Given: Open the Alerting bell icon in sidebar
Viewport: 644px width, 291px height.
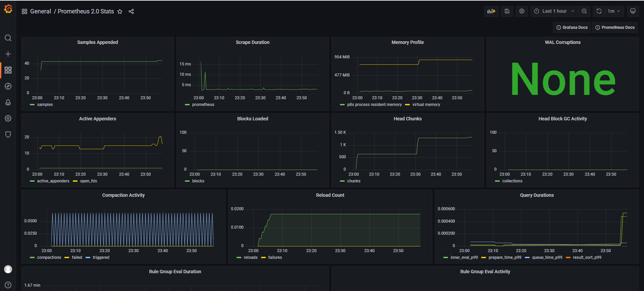Looking at the screenshot, I should [x=8, y=102].
